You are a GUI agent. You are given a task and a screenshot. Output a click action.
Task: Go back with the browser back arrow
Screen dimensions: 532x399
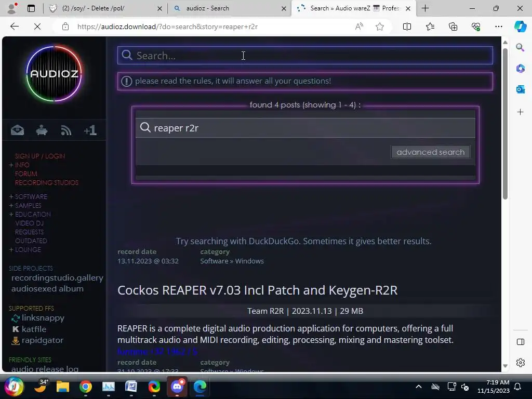click(x=14, y=26)
